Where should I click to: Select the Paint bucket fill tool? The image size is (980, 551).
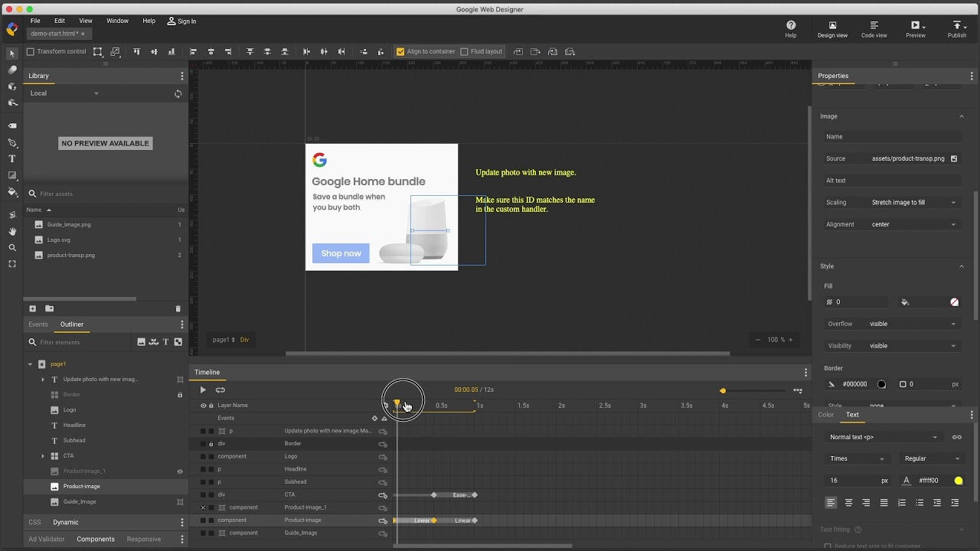pyautogui.click(x=11, y=192)
